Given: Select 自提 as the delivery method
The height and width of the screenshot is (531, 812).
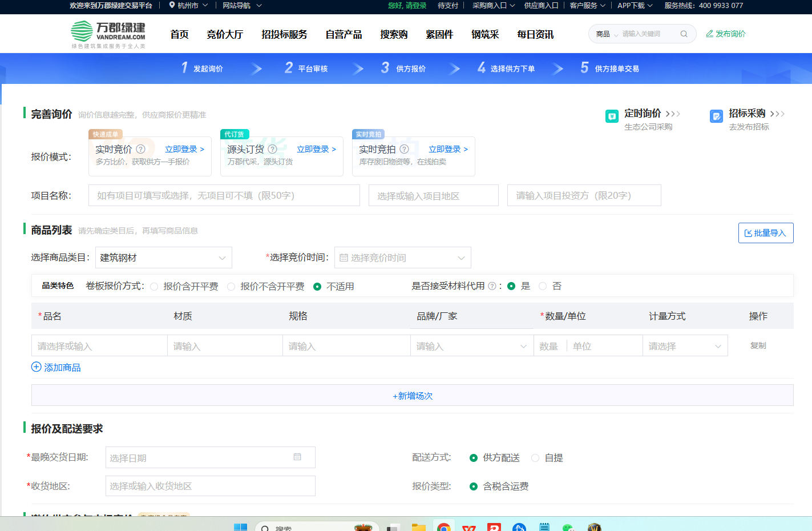Looking at the screenshot, I should [535, 458].
